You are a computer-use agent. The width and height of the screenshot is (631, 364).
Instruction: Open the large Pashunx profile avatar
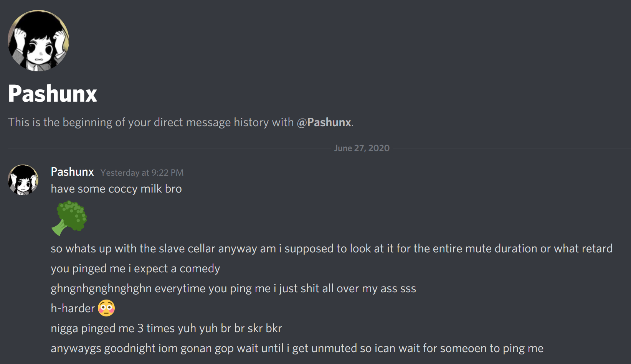(38, 41)
